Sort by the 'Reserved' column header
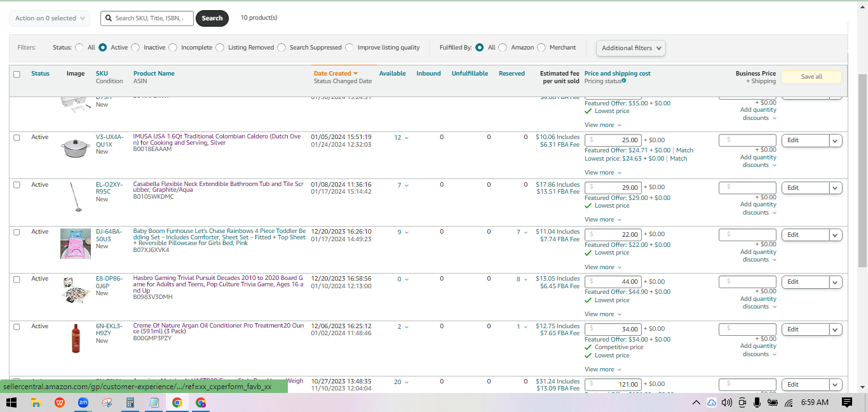Viewport: 868px width, 412px height. click(512, 74)
